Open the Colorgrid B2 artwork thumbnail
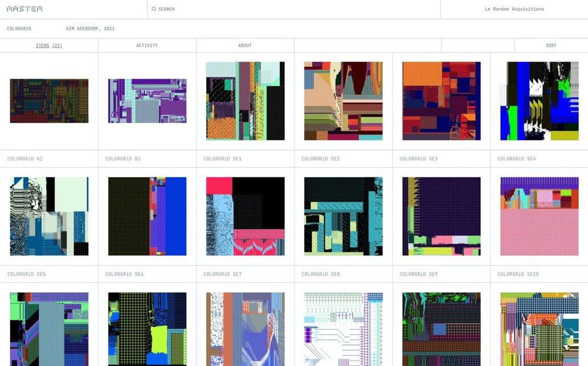 (x=147, y=101)
